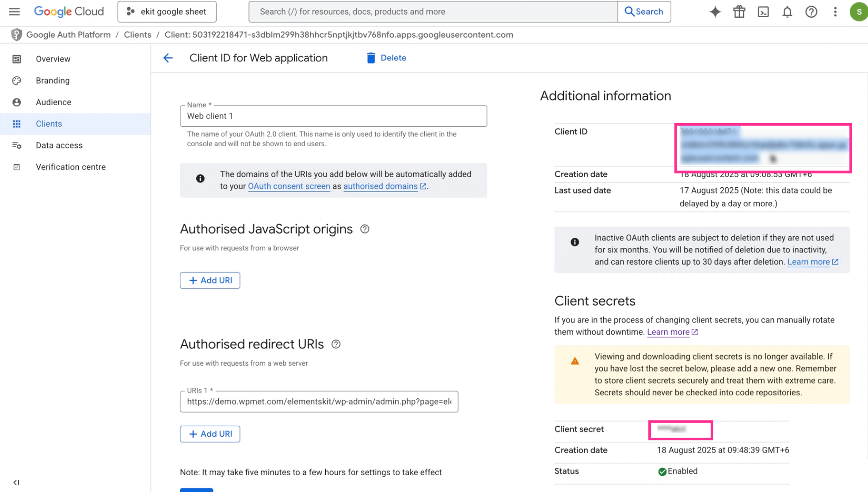Add URI under Authorised redirect URIs

(210, 434)
